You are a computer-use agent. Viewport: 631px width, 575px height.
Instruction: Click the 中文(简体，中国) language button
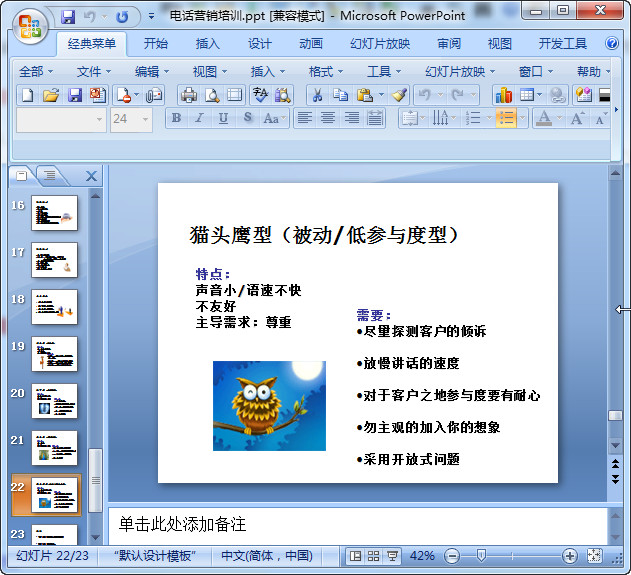[267, 556]
